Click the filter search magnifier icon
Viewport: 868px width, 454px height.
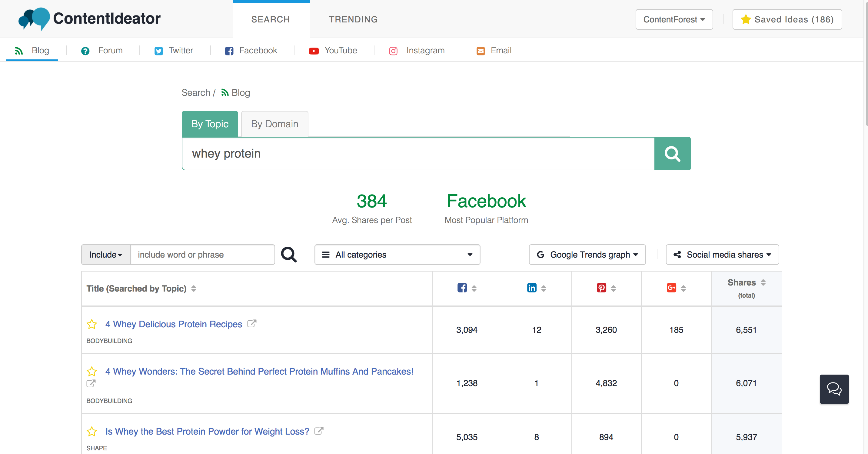pyautogui.click(x=289, y=255)
